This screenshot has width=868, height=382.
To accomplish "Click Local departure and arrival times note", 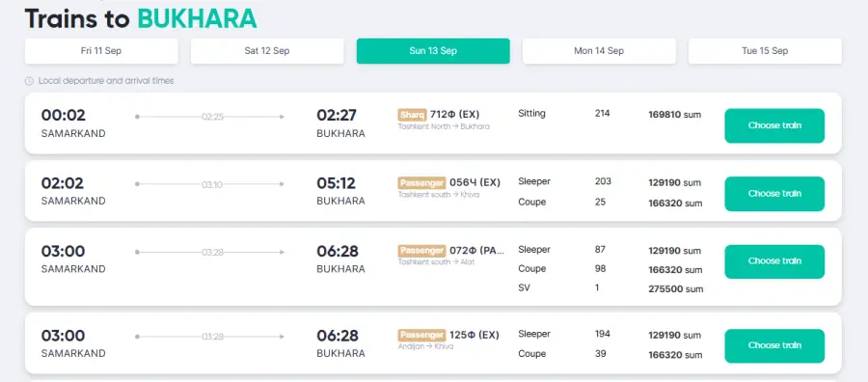I will (106, 81).
